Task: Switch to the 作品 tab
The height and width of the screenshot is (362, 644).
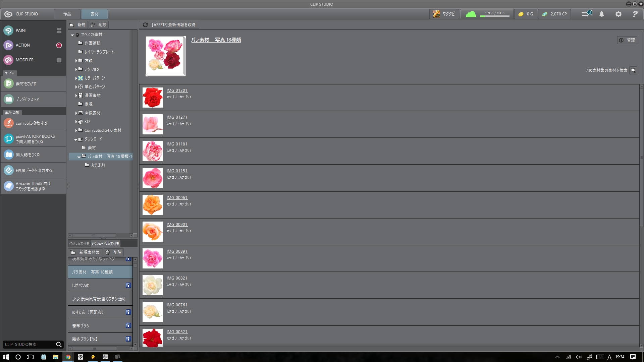Action: (67, 14)
